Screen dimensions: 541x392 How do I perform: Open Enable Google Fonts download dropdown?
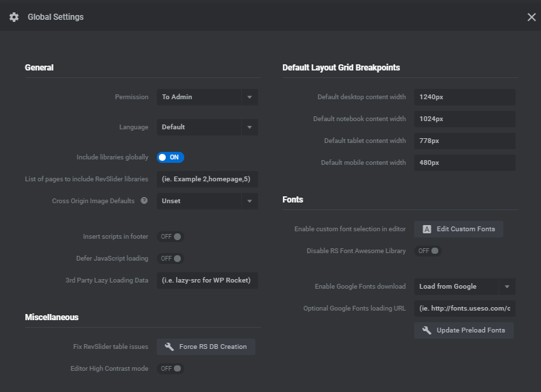coord(464,287)
